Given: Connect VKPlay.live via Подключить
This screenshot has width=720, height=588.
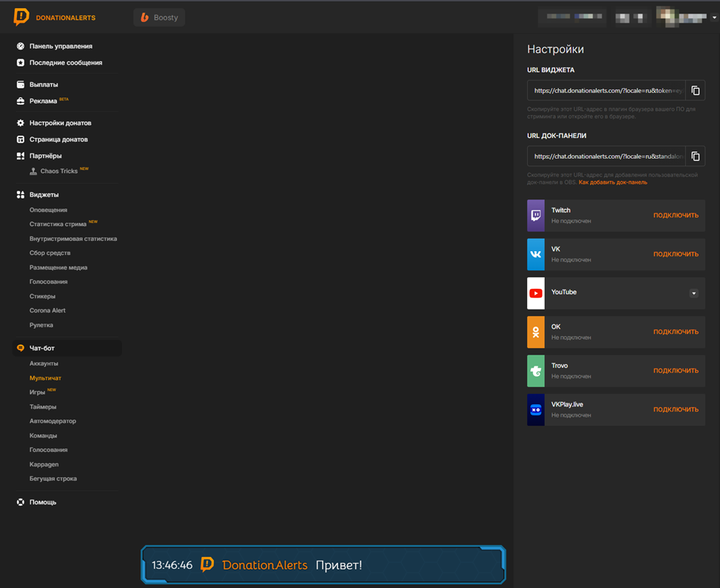Looking at the screenshot, I should 676,409.
